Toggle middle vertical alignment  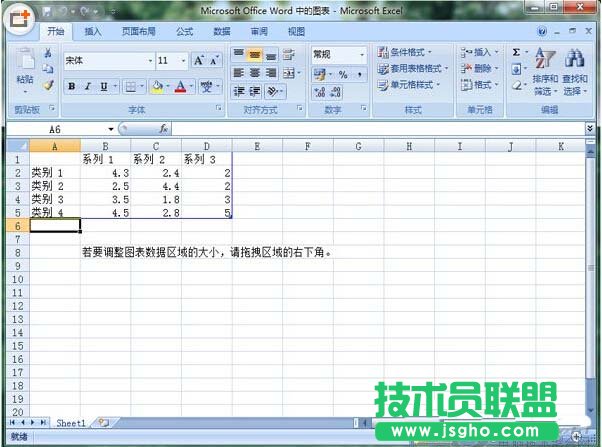pyautogui.click(x=255, y=54)
